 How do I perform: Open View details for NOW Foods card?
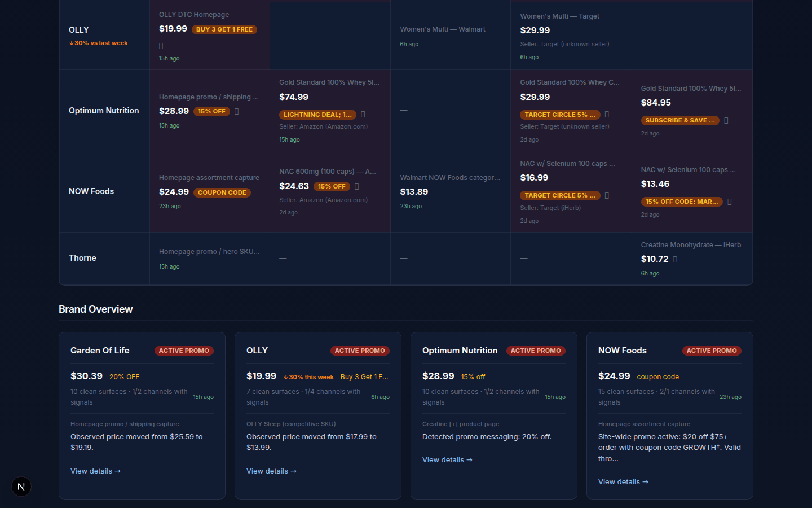(x=623, y=482)
